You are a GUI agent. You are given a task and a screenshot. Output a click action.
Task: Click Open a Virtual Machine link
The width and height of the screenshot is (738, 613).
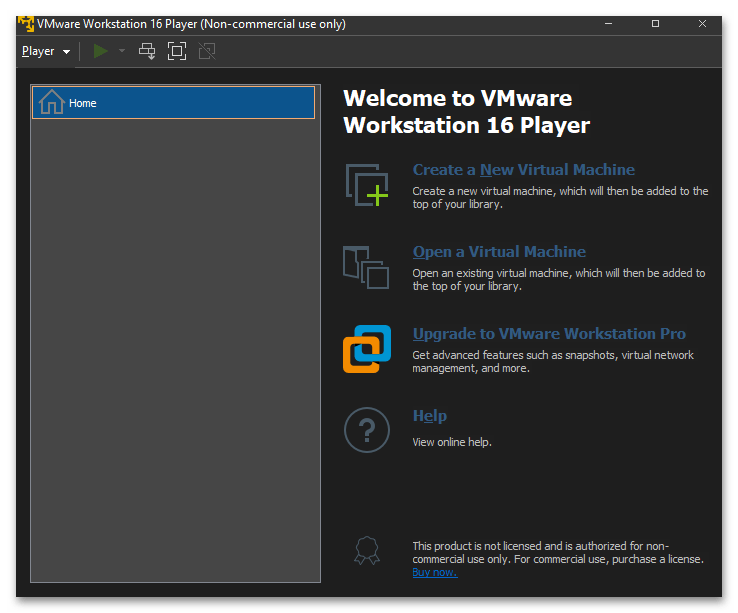point(499,252)
